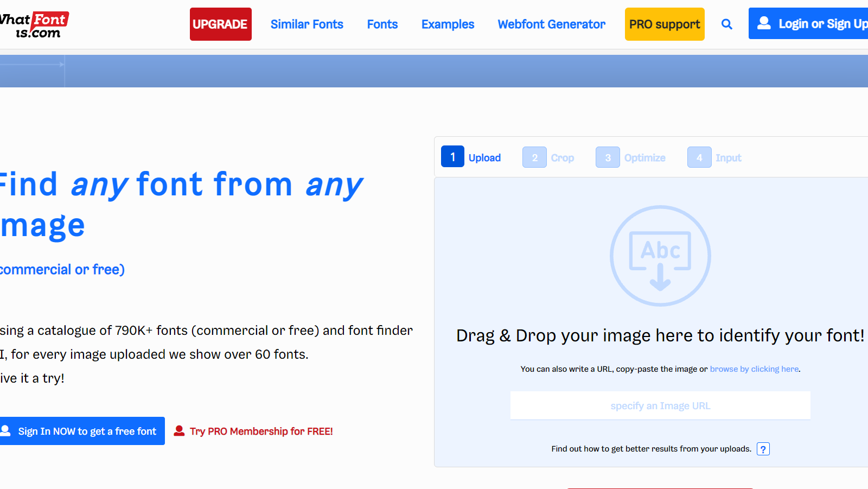This screenshot has width=868, height=489.
Task: Go to the Examples page
Action: point(448,24)
